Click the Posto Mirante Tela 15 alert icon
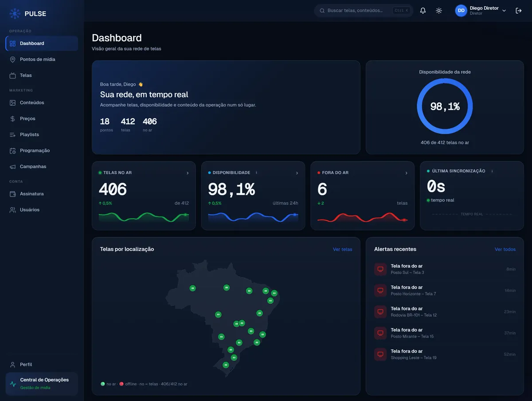This screenshot has height=401, width=532. pos(380,333)
